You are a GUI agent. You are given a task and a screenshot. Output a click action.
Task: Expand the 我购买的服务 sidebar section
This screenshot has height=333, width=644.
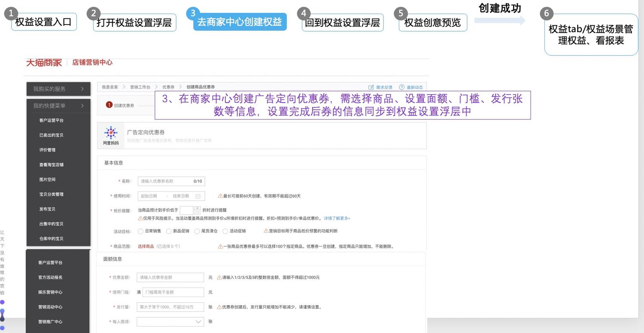(58, 89)
